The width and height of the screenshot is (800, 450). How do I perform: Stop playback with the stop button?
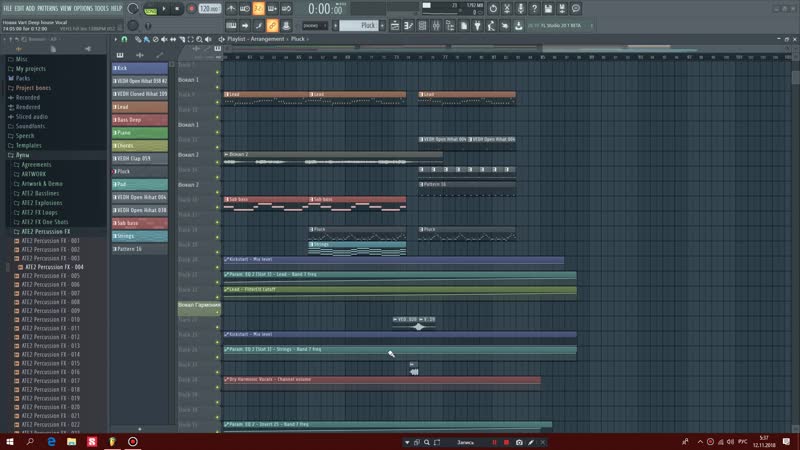pos(177,9)
